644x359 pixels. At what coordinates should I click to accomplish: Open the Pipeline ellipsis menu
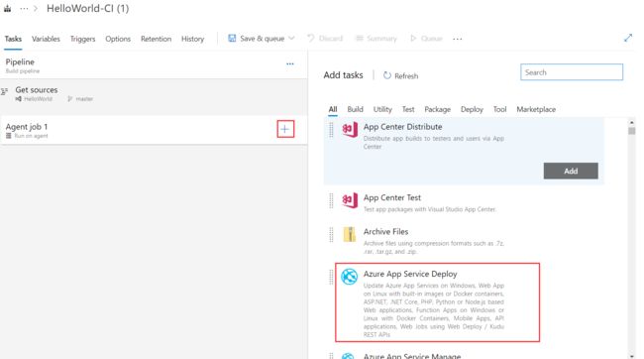[290, 64]
